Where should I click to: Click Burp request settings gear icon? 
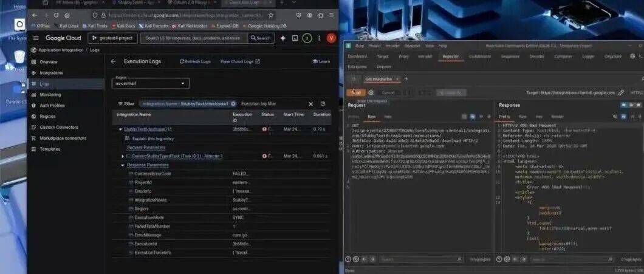click(x=371, y=93)
